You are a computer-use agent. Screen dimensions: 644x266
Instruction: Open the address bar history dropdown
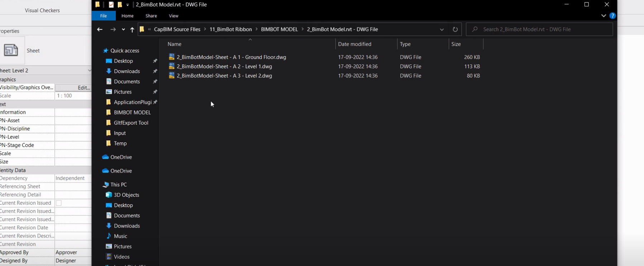click(442, 29)
